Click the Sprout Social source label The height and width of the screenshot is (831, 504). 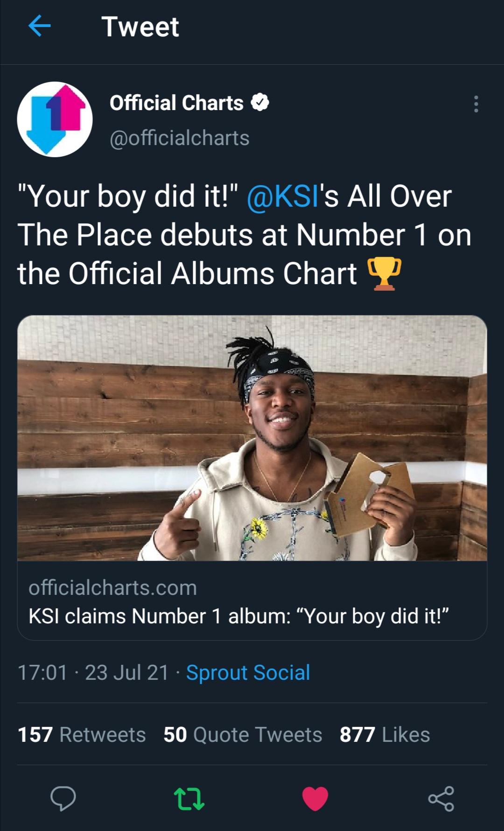pyautogui.click(x=248, y=672)
